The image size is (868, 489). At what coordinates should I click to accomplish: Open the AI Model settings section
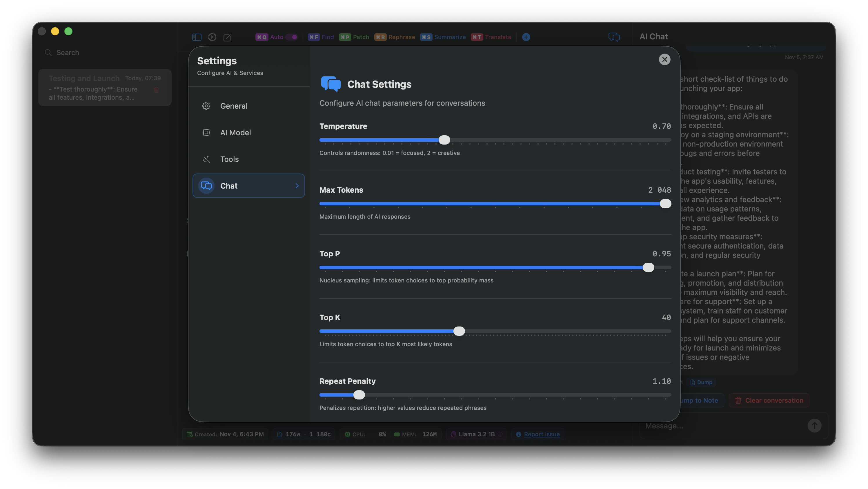235,132
